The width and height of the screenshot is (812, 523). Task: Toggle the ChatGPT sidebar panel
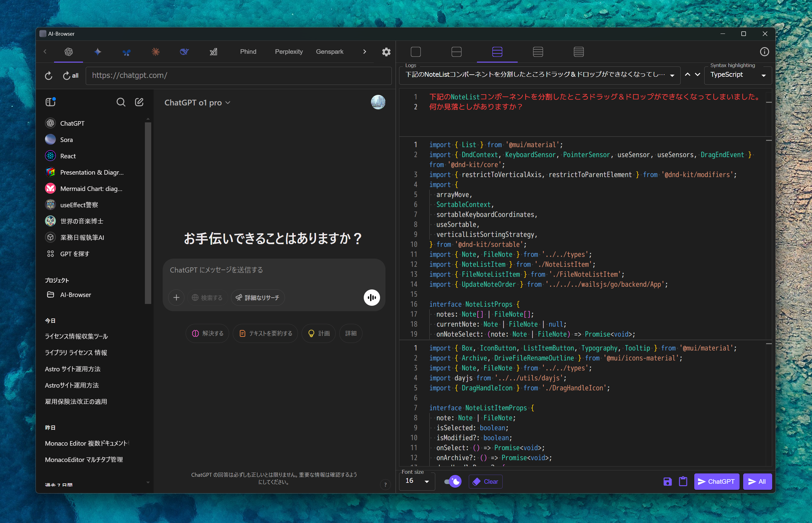click(50, 102)
